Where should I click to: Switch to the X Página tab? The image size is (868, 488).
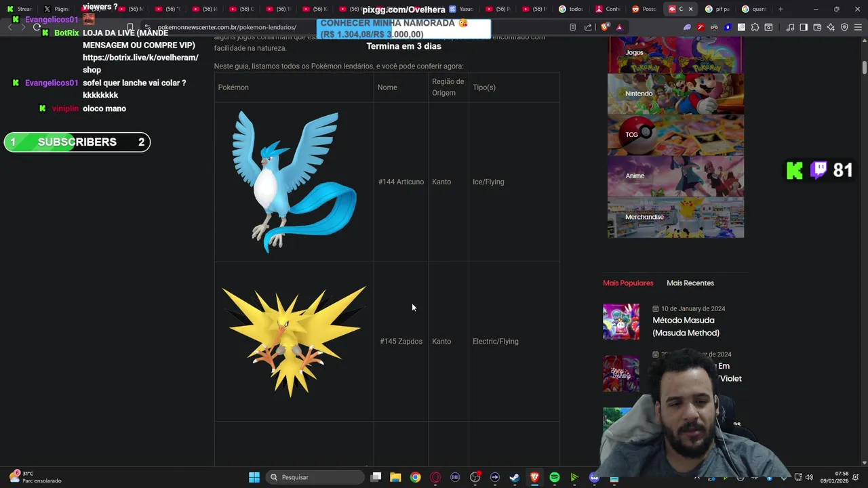pos(57,9)
